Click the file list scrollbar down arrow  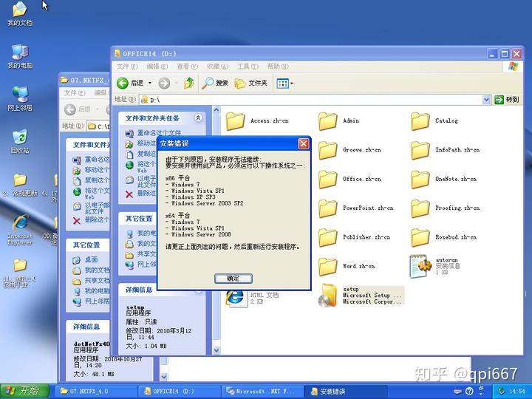point(216,350)
